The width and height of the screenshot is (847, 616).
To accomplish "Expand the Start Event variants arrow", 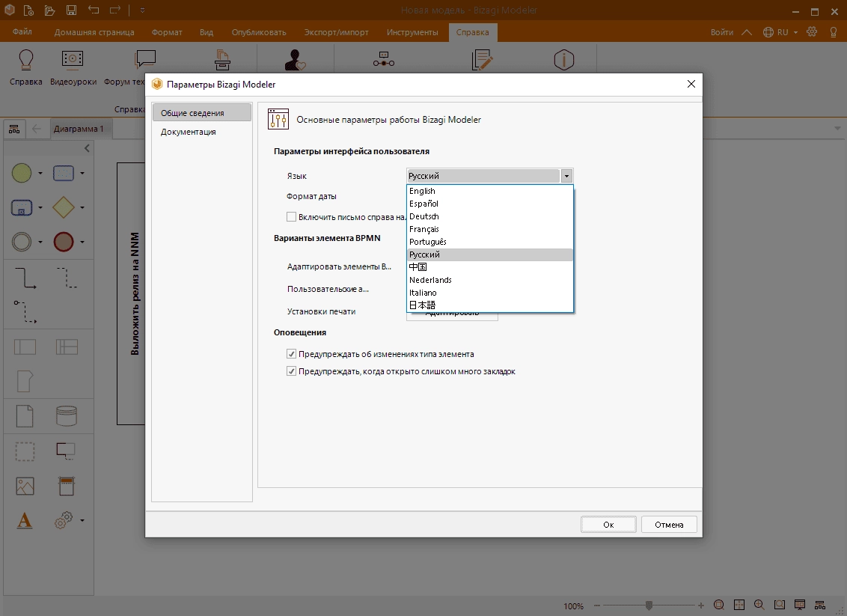I will click(40, 173).
